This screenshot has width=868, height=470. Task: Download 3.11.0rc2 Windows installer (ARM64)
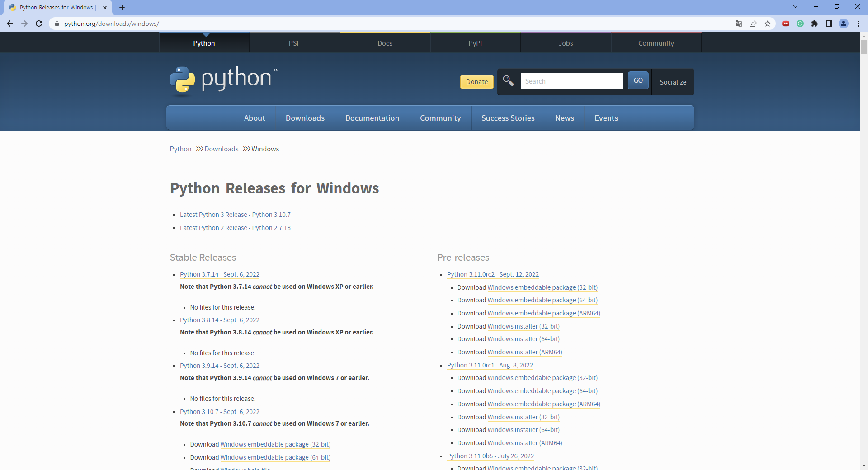(x=525, y=352)
